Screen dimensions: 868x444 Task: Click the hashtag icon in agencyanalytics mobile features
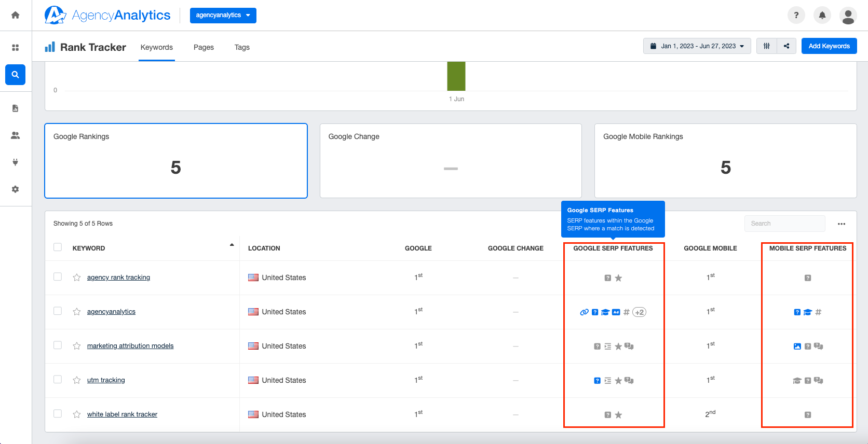[819, 312]
